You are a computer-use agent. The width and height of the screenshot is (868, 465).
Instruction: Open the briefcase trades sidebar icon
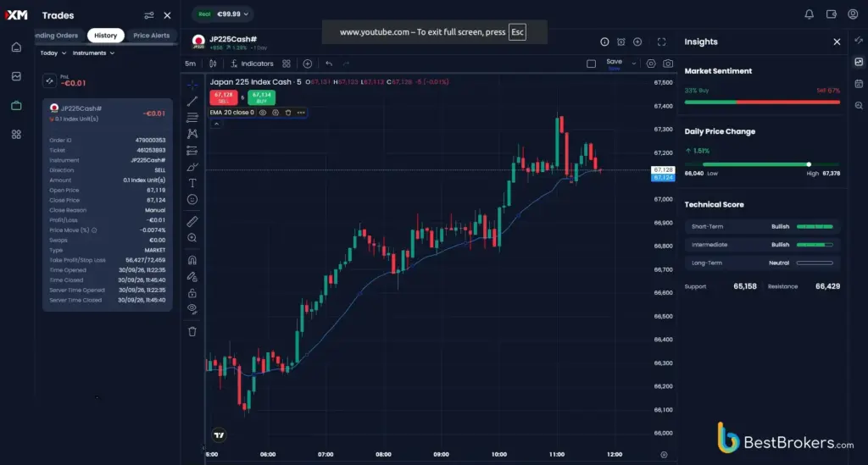click(16, 105)
